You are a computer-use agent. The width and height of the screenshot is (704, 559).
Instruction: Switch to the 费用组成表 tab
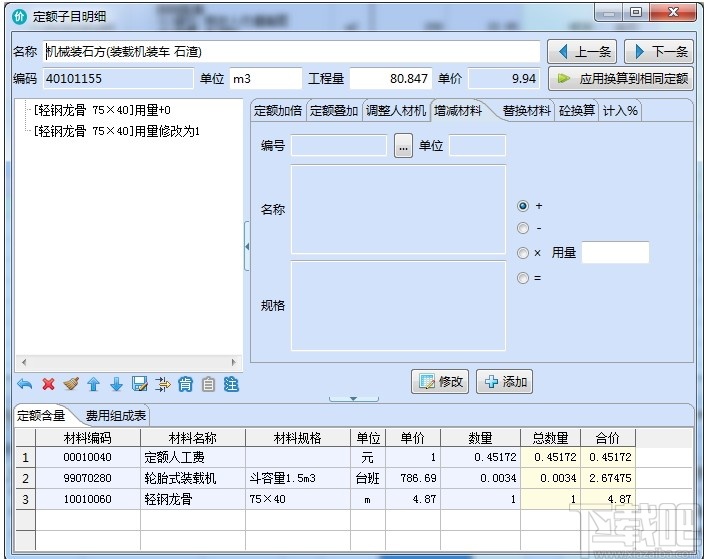tap(116, 415)
